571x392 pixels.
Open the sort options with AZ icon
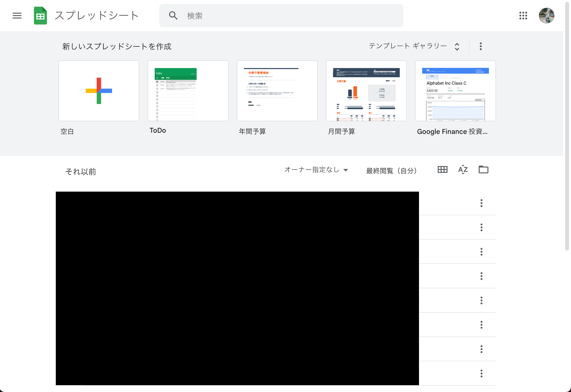coord(463,169)
